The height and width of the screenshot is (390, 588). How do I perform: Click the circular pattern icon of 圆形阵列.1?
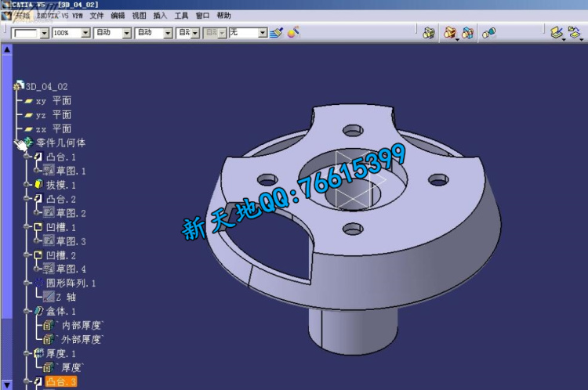pyautogui.click(x=38, y=283)
